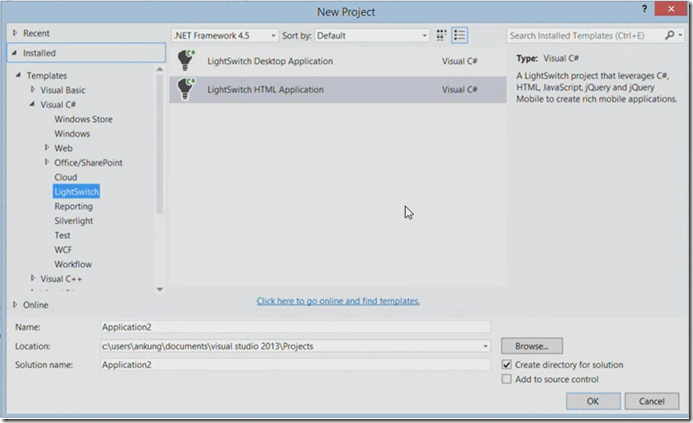Select Office/SharePoint category label

[x=88, y=163]
